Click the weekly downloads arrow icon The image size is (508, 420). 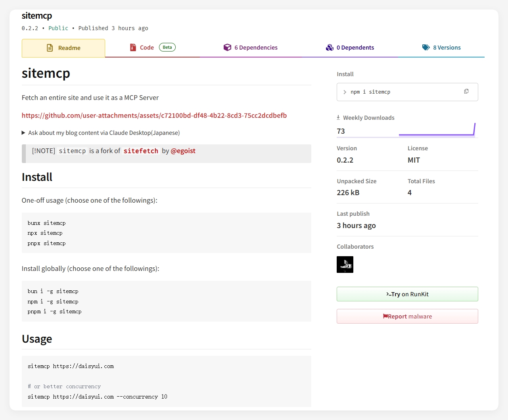(x=338, y=117)
